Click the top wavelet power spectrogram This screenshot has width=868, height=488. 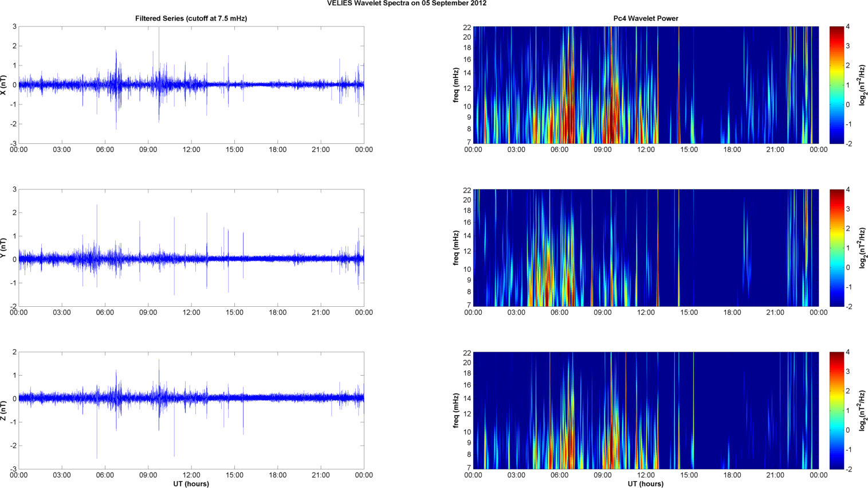[x=646, y=85]
